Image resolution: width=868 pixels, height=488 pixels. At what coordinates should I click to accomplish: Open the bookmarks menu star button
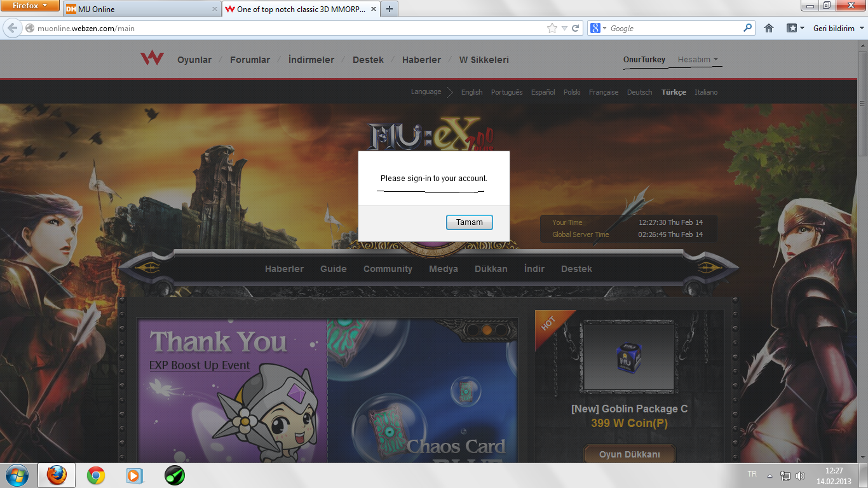[x=792, y=28]
